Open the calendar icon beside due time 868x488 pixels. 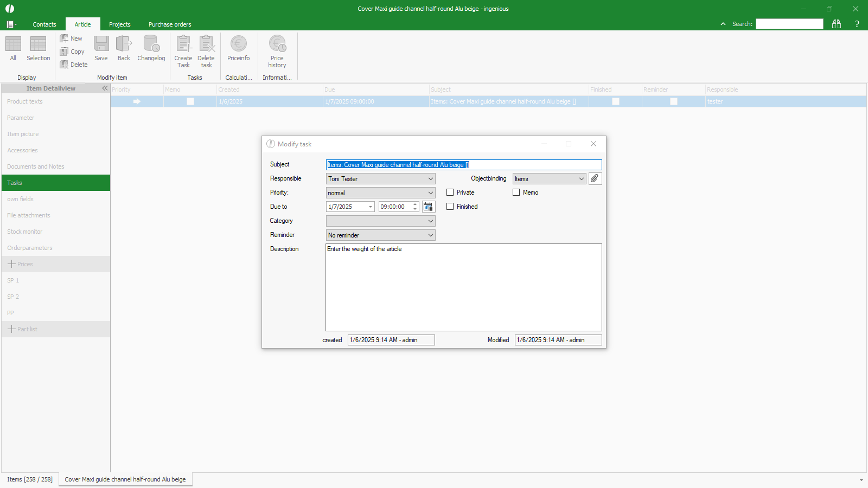(428, 207)
